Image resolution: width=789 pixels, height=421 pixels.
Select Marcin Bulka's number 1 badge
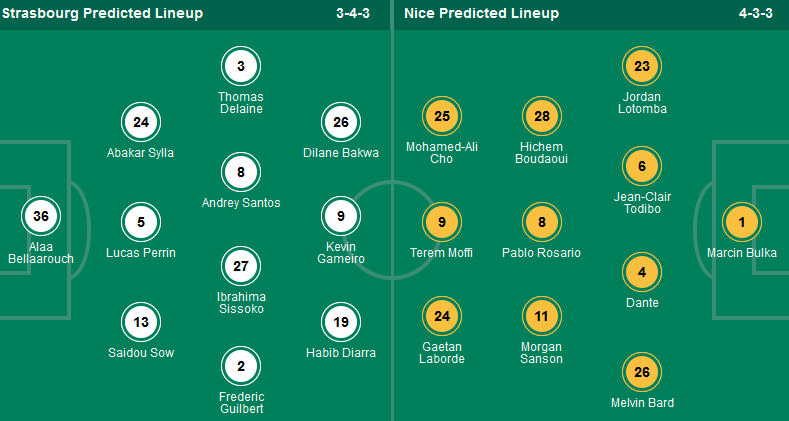(741, 222)
